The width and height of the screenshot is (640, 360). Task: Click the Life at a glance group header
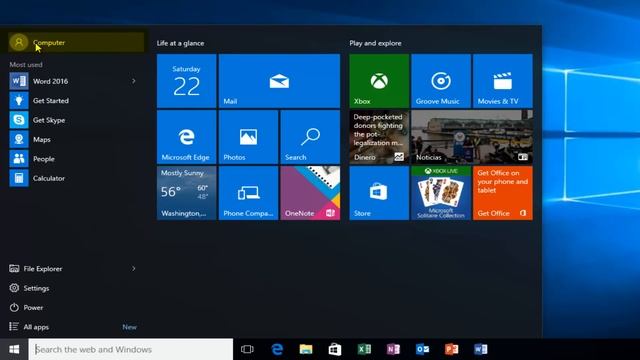[180, 43]
